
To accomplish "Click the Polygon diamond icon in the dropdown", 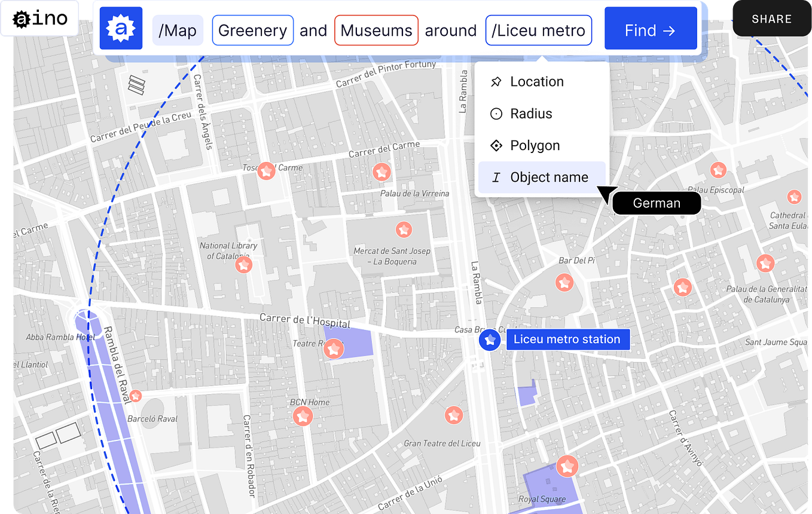I will (496, 145).
